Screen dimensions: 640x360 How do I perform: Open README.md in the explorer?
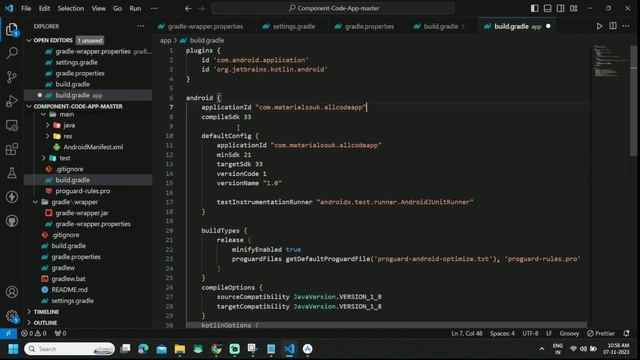[69, 290]
